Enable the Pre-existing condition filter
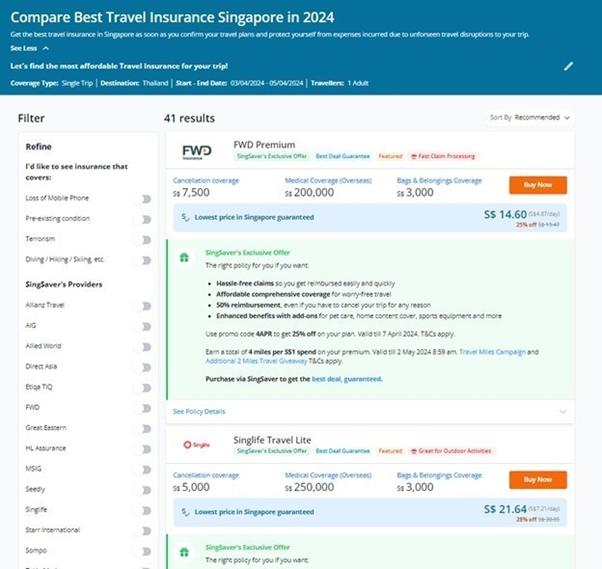 [x=146, y=218]
